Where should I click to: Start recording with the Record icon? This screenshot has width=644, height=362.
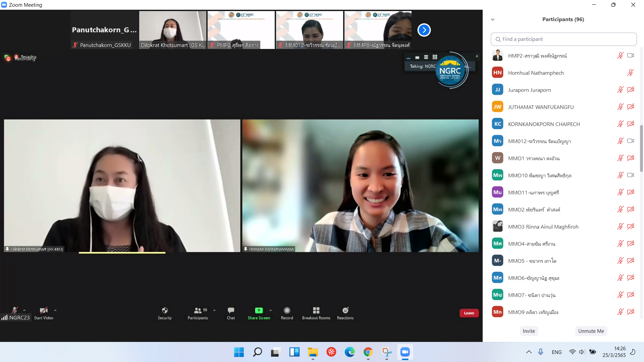[287, 310]
